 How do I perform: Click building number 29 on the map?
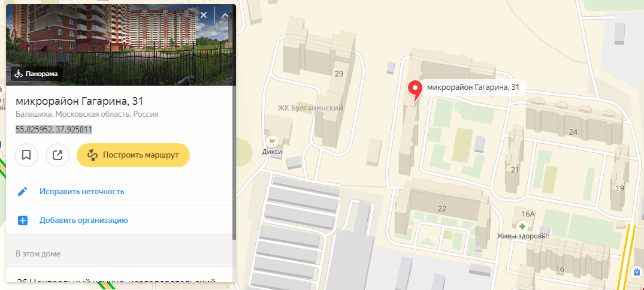pos(339,74)
